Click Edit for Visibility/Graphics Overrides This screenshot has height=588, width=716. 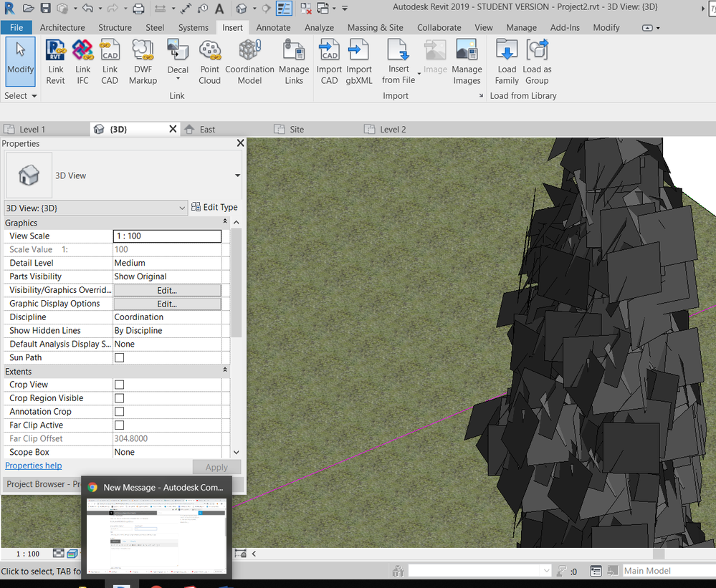click(x=167, y=290)
